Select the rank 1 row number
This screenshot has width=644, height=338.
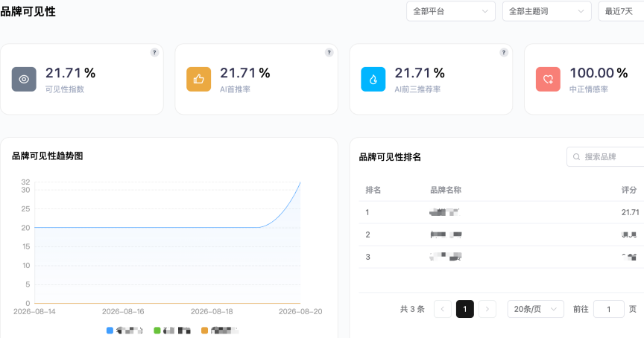pos(367,212)
